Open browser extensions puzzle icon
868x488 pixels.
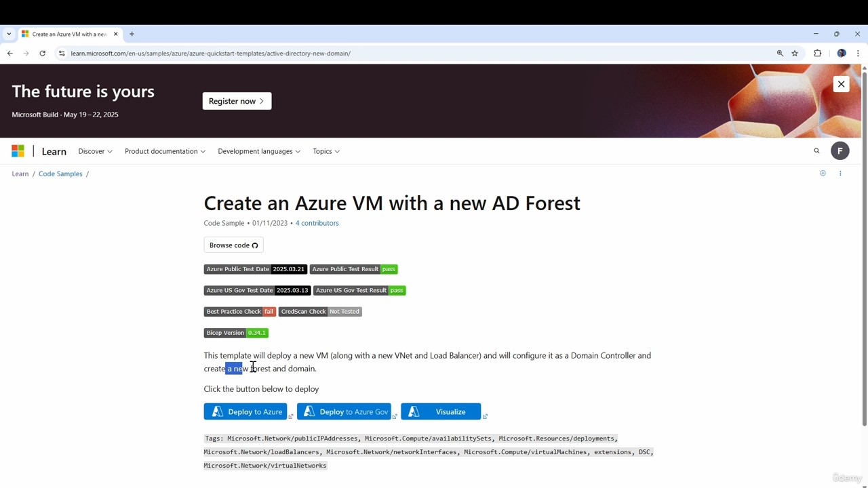click(817, 54)
